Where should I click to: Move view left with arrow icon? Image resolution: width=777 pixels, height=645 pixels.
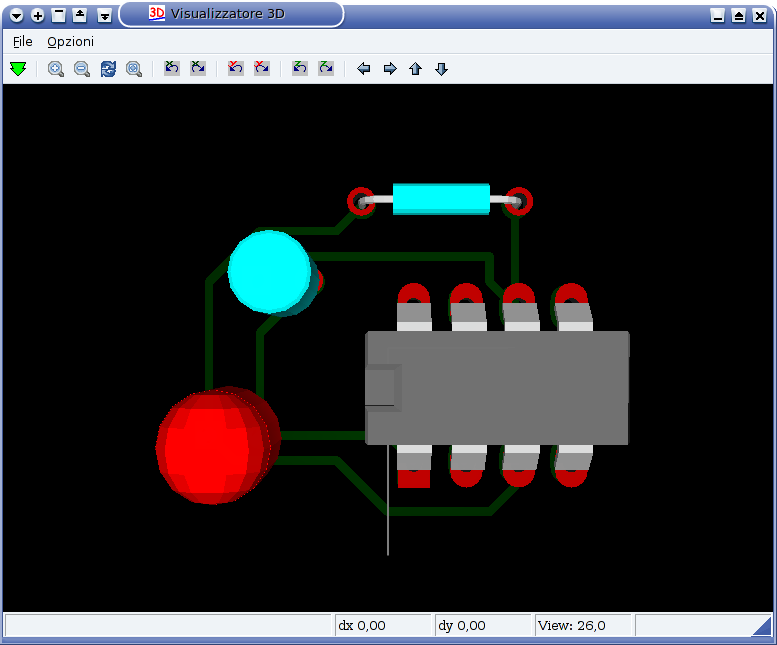click(364, 68)
